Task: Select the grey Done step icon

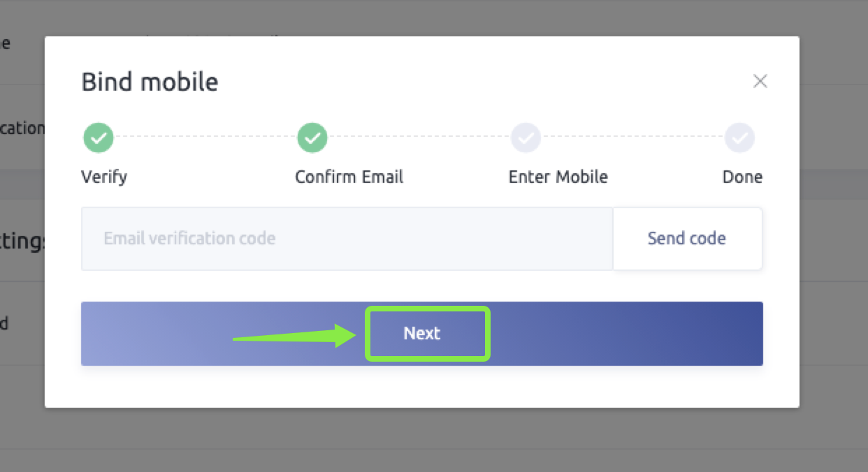Action: tap(739, 138)
